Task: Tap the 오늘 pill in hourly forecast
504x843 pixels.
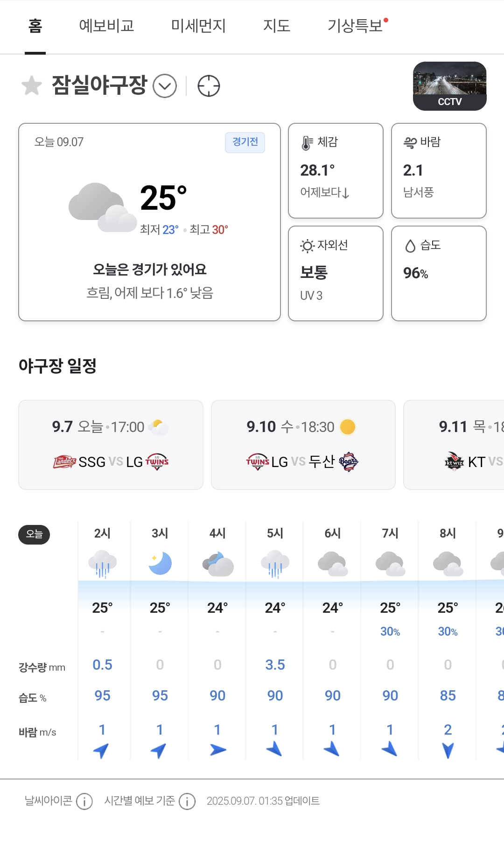Action: (x=34, y=534)
